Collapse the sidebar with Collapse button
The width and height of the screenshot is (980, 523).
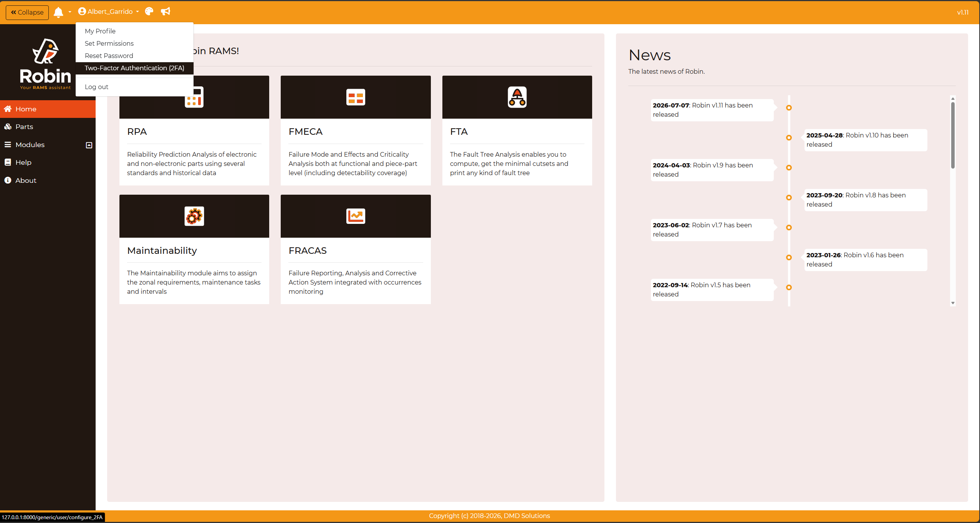(27, 12)
